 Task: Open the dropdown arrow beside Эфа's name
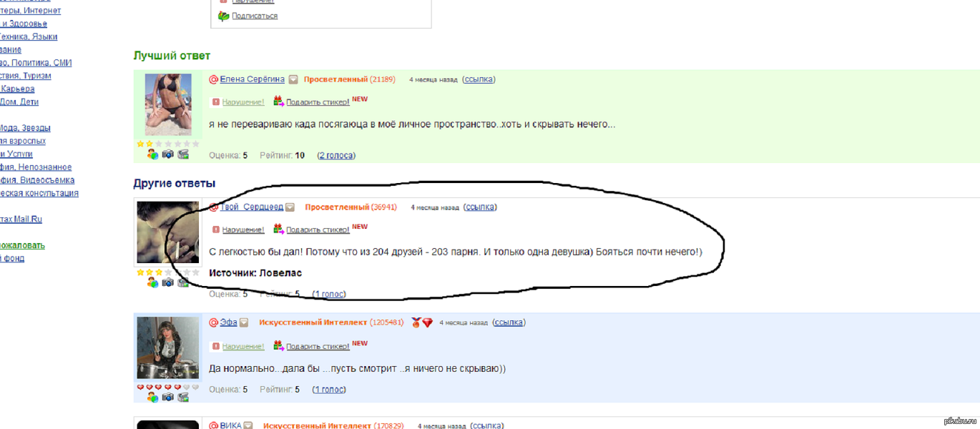[x=244, y=323]
